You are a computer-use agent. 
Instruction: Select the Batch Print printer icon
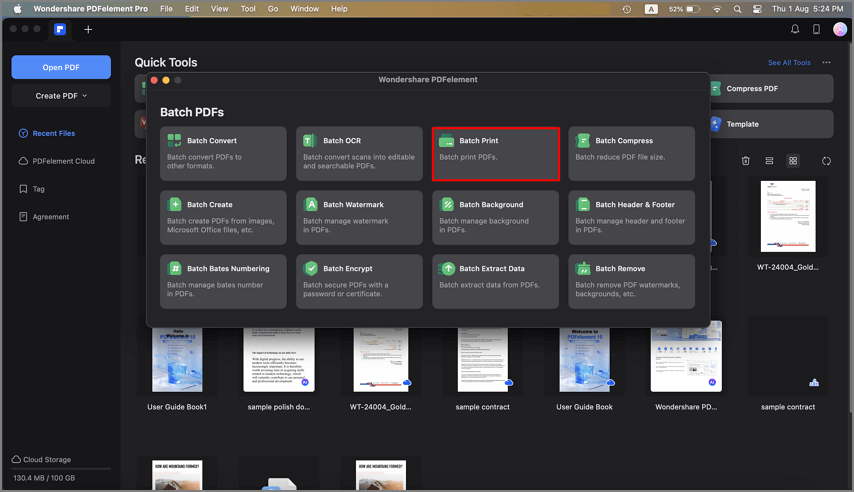click(446, 140)
